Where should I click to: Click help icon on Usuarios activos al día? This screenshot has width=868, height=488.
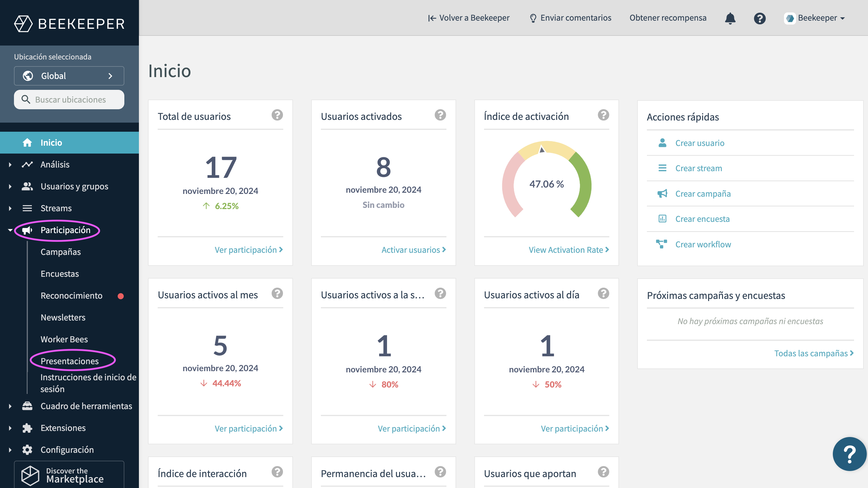tap(603, 293)
